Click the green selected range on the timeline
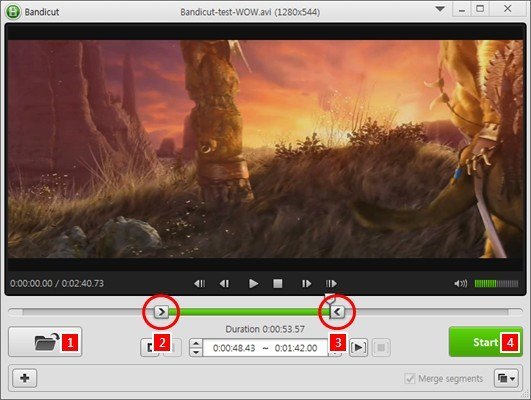 249,312
